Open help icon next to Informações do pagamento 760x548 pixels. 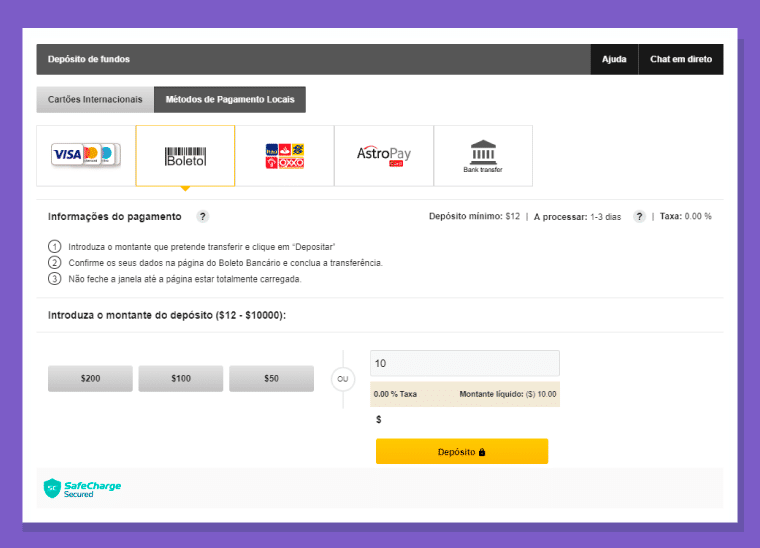(203, 217)
